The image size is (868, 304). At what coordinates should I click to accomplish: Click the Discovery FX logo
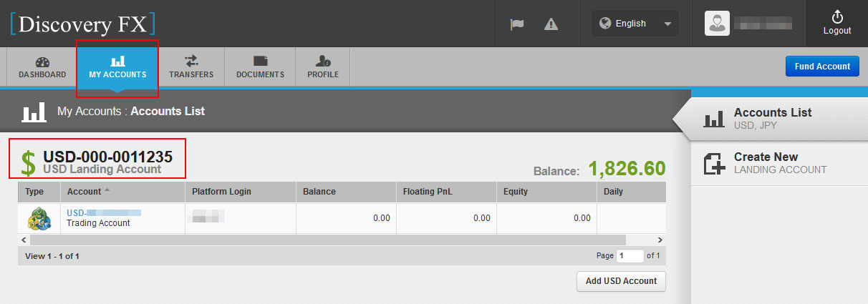coord(83,24)
